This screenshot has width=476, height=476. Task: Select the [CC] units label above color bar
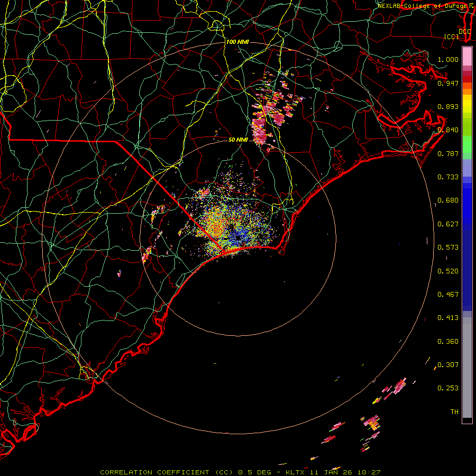451,36
